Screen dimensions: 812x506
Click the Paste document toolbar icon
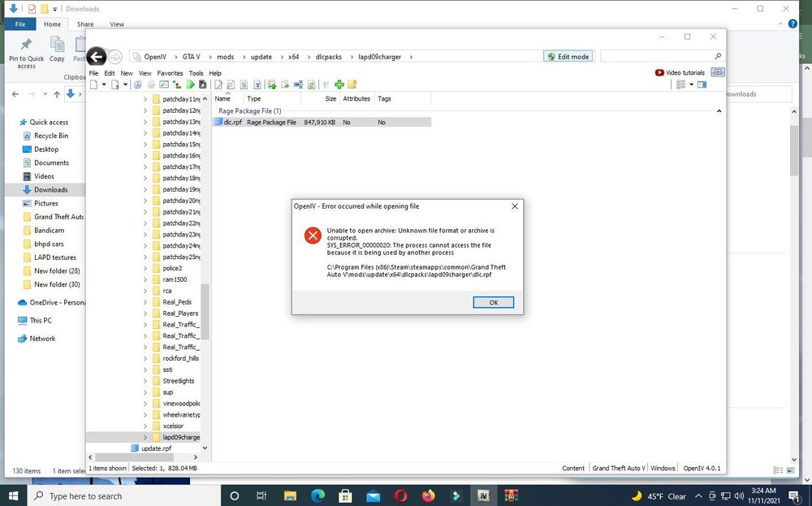point(257,84)
